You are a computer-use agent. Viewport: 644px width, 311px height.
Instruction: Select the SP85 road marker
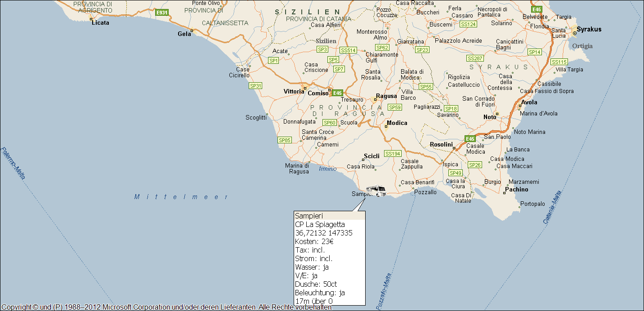click(x=285, y=140)
